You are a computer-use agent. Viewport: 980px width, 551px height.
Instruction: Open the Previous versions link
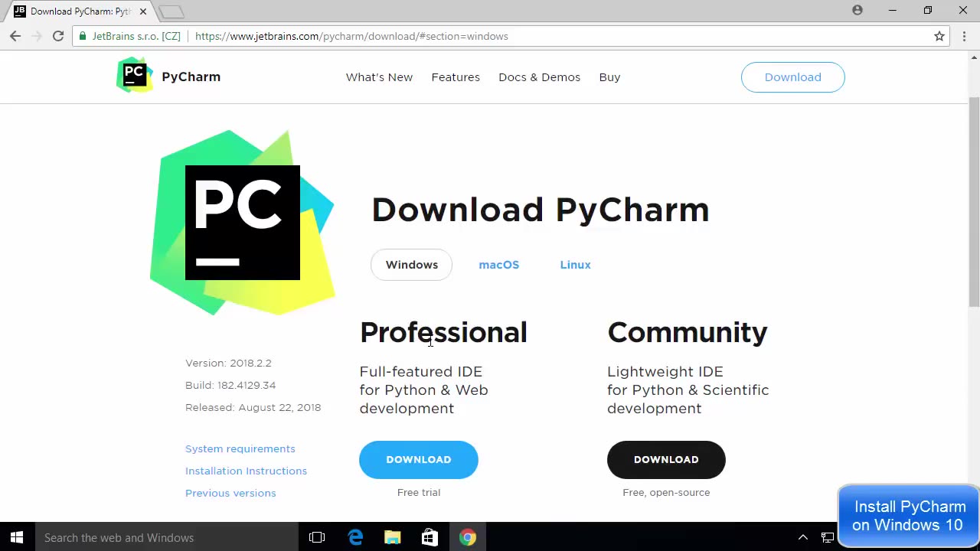(230, 493)
